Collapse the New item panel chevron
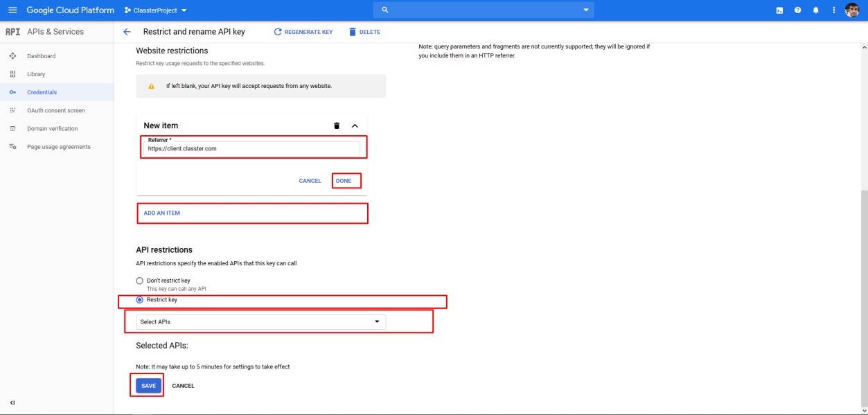The height and width of the screenshot is (415, 868). pyautogui.click(x=355, y=125)
